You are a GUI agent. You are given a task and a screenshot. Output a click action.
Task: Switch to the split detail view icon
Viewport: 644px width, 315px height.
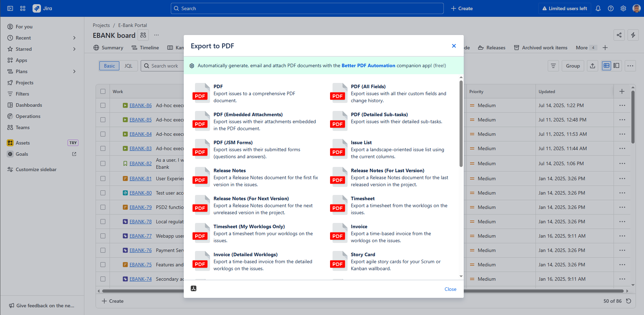pos(616,65)
